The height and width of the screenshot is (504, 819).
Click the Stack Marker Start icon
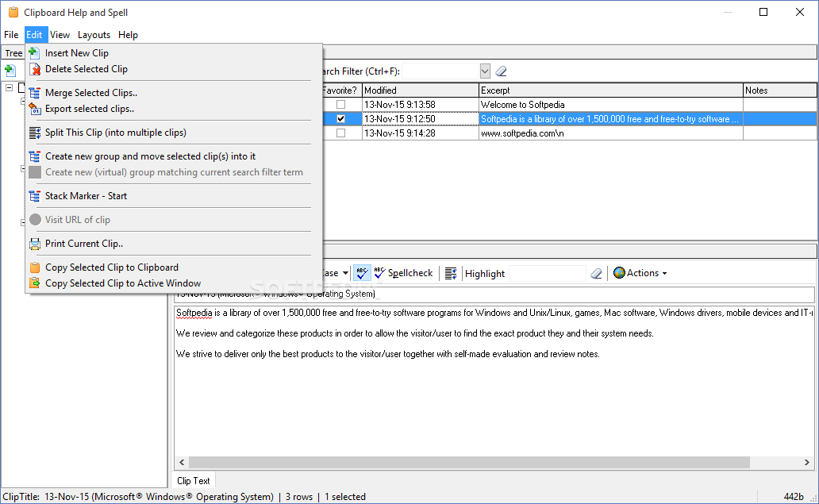tap(34, 196)
